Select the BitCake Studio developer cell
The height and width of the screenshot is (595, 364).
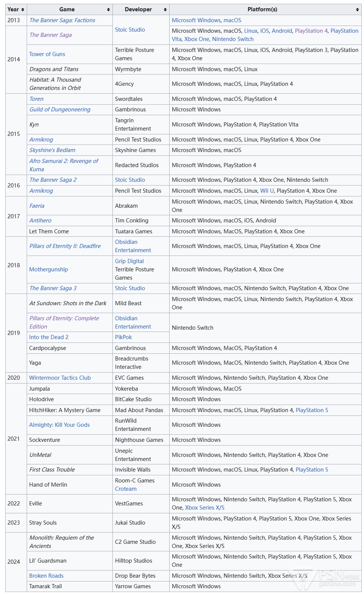coord(141,399)
